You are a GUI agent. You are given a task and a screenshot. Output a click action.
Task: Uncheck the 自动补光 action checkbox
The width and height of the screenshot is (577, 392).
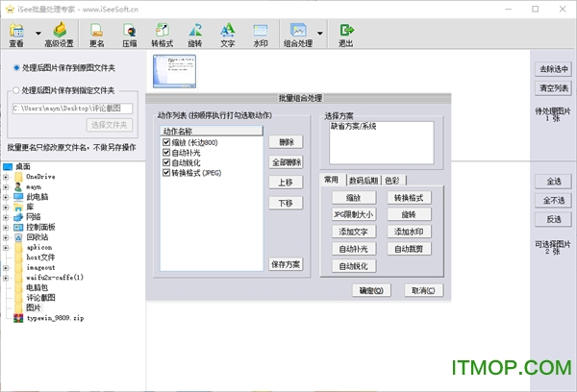[x=166, y=153]
